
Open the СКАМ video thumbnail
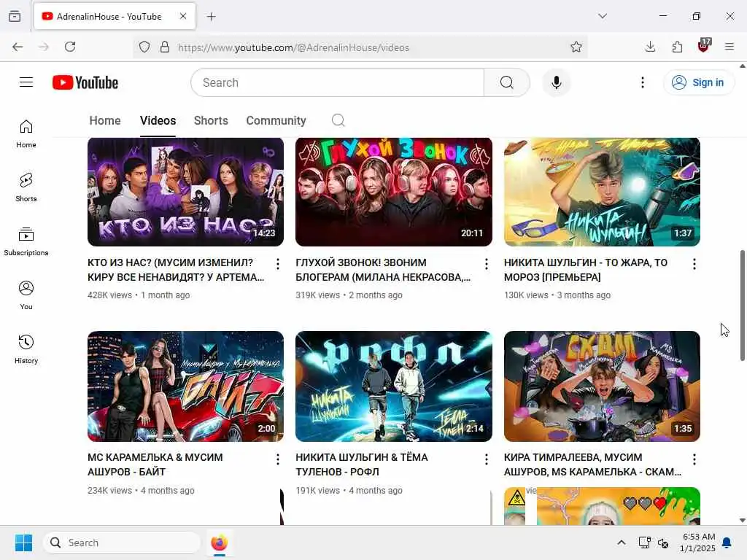click(x=602, y=386)
